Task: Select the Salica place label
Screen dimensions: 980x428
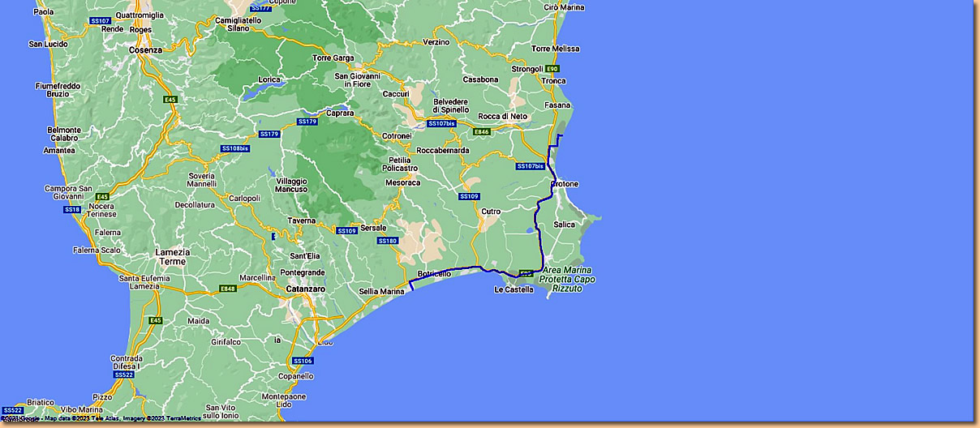Action: click(564, 225)
